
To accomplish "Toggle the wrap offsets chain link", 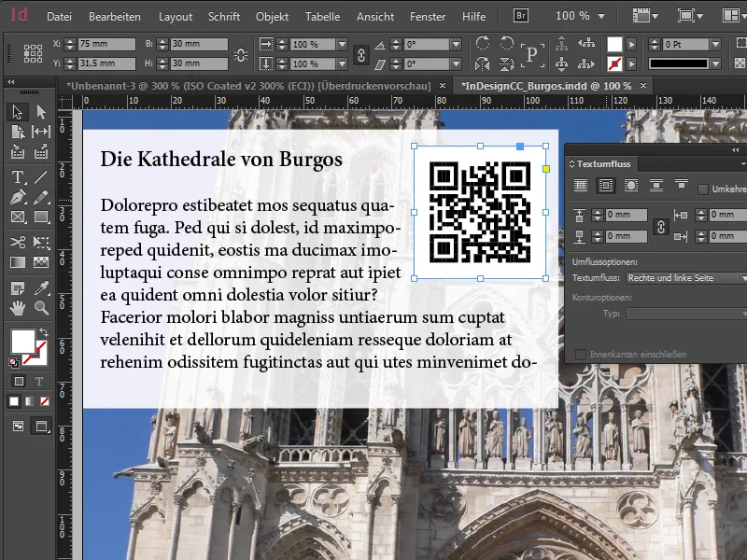I will [660, 227].
